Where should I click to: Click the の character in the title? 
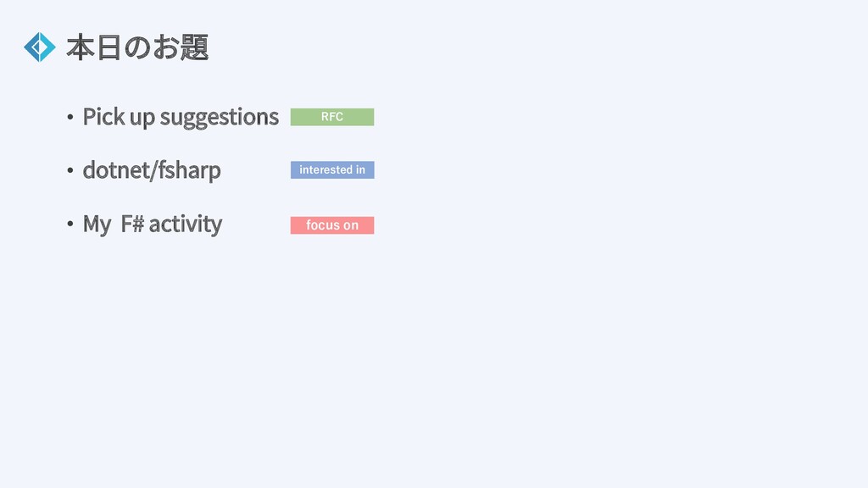137,47
